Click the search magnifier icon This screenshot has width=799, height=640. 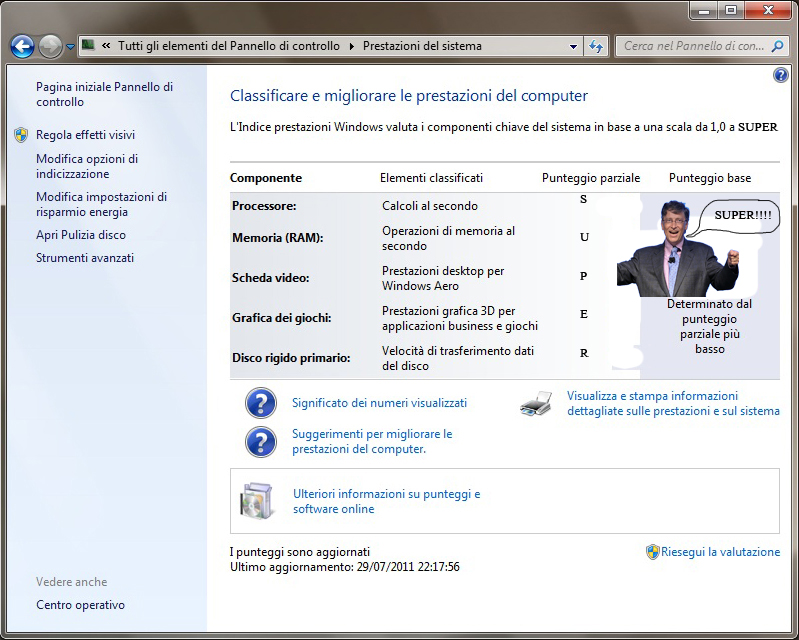(778, 46)
